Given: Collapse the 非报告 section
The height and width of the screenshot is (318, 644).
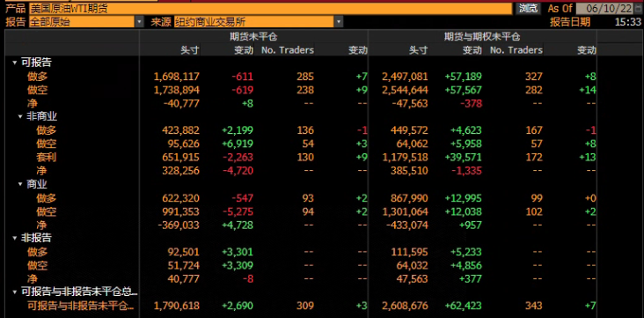Looking at the screenshot, I should 15,238.
